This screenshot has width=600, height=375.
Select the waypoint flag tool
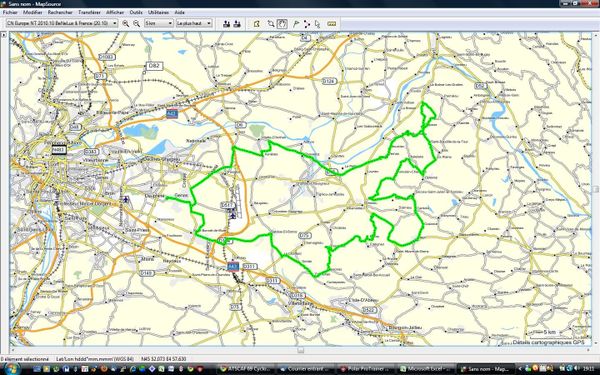pyautogui.click(x=296, y=24)
